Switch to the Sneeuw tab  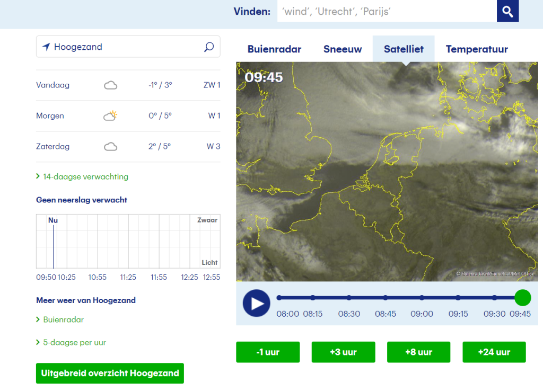(343, 49)
